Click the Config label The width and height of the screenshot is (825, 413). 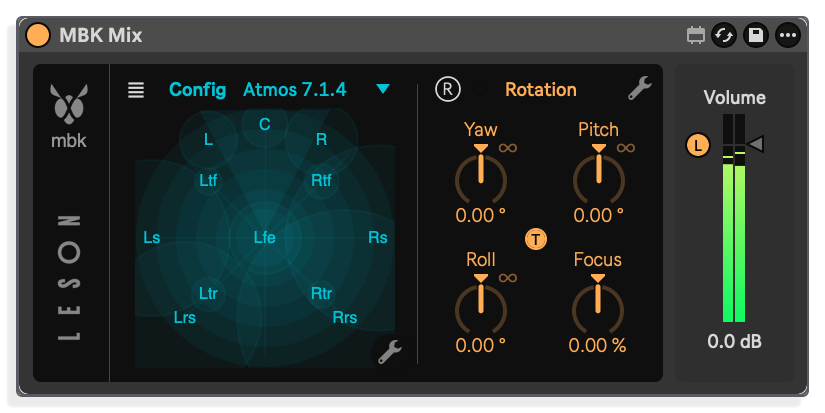pos(197,89)
